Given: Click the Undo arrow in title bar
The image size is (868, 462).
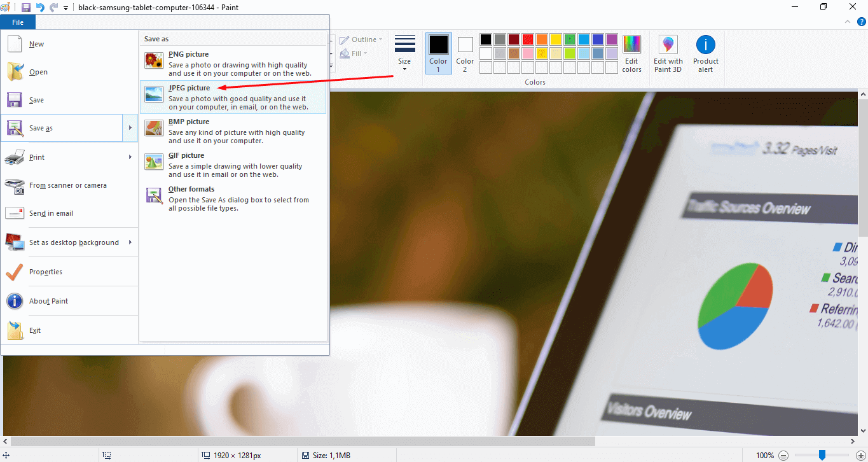Looking at the screenshot, I should click(x=40, y=8).
